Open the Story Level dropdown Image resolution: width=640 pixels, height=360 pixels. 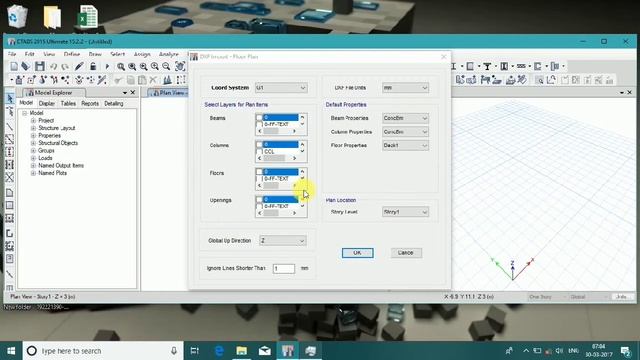[405, 212]
